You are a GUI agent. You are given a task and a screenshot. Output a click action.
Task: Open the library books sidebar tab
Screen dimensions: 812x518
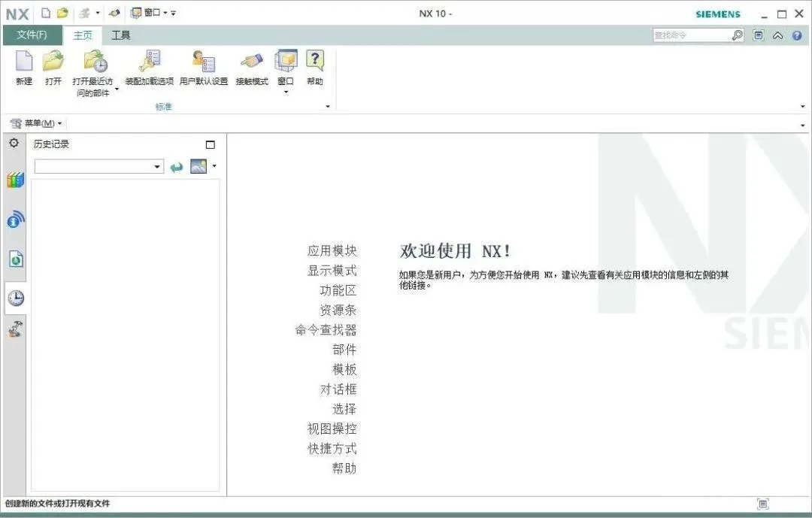pos(16,180)
